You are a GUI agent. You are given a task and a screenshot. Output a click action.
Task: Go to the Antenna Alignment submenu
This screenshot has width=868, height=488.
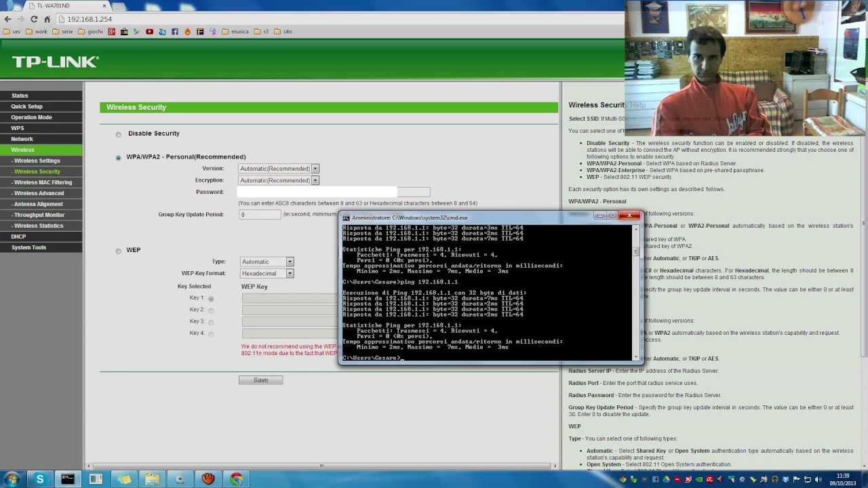pyautogui.click(x=41, y=204)
